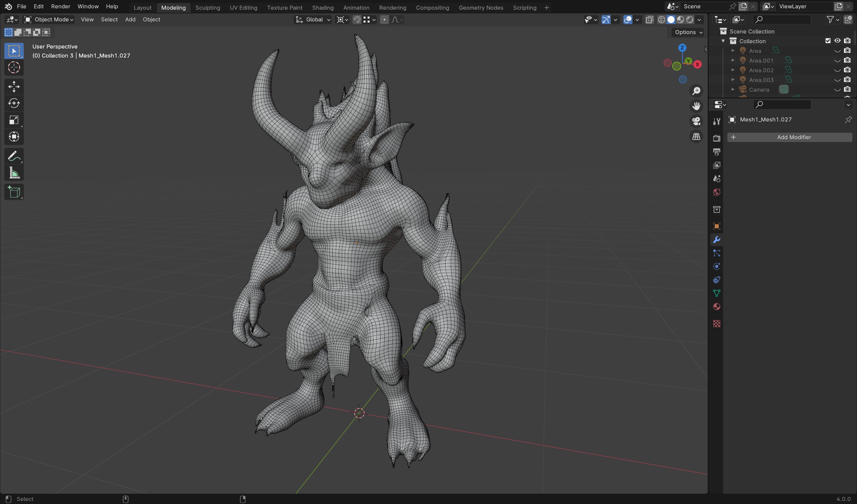Screen dimensions: 857x504
Task: Open the Texture properties tab
Action: coord(716,324)
